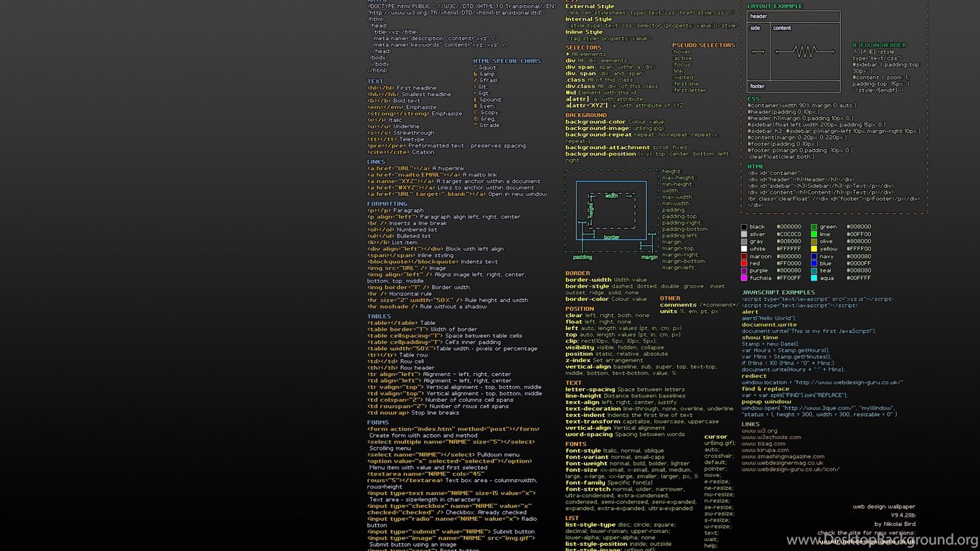Click the hex value #C0C0C0
The height and width of the screenshot is (551, 980).
pyautogui.click(x=788, y=234)
